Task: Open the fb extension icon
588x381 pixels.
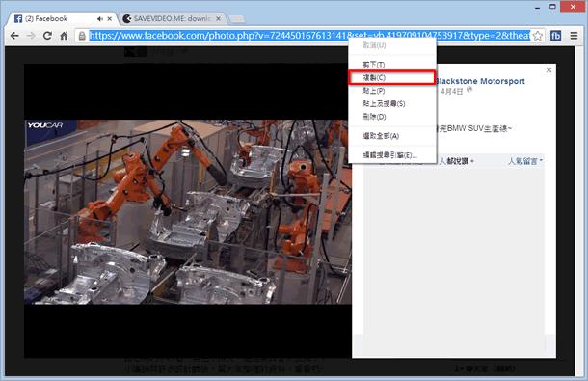Action: tap(556, 36)
